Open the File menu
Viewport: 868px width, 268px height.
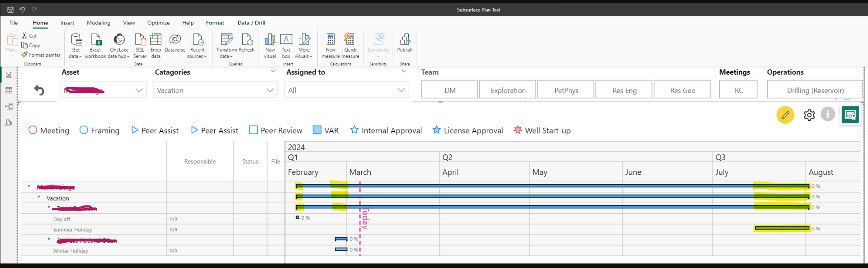[x=14, y=23]
